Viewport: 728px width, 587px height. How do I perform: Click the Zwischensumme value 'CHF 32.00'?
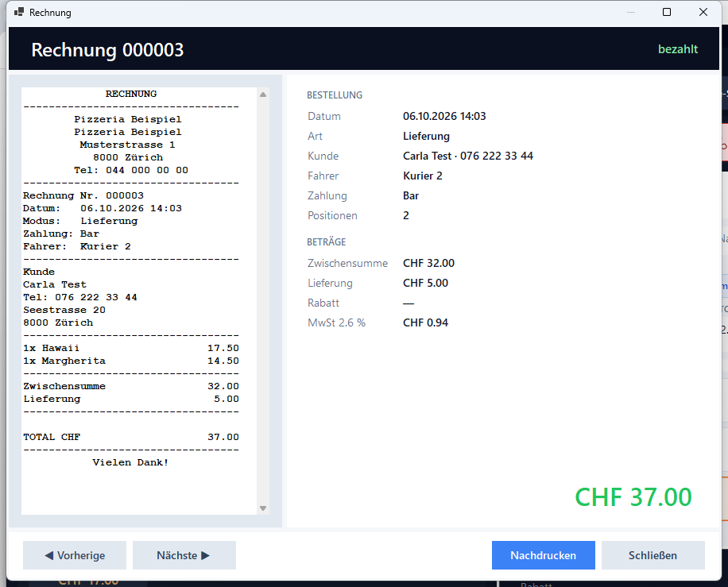coord(428,263)
